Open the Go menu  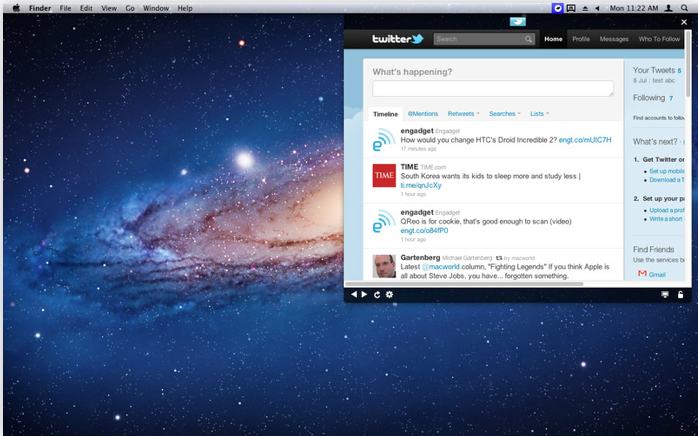point(130,8)
